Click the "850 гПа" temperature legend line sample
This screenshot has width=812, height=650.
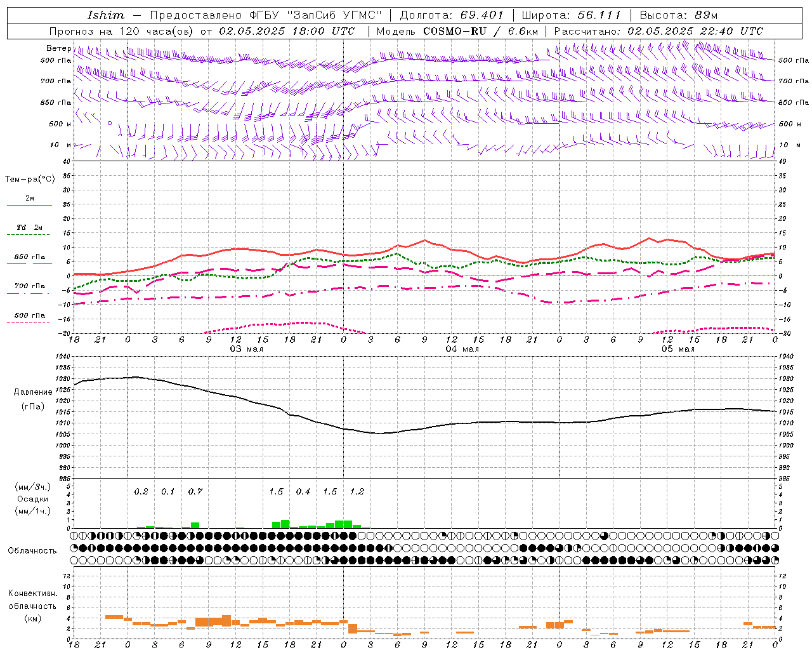[x=29, y=263]
